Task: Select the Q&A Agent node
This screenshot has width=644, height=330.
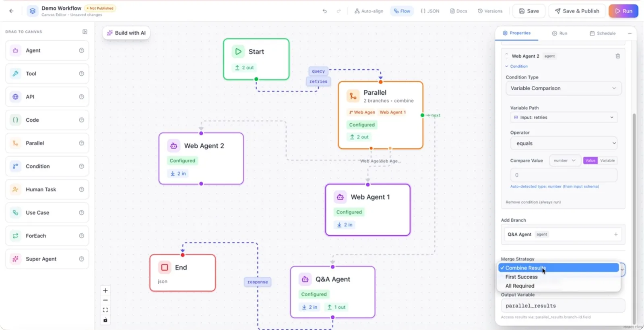Action: point(333,292)
